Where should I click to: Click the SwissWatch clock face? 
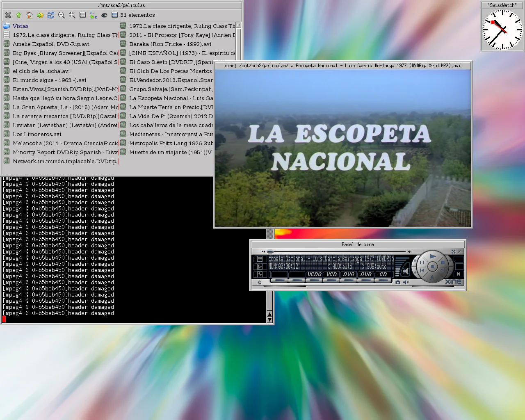point(502,30)
